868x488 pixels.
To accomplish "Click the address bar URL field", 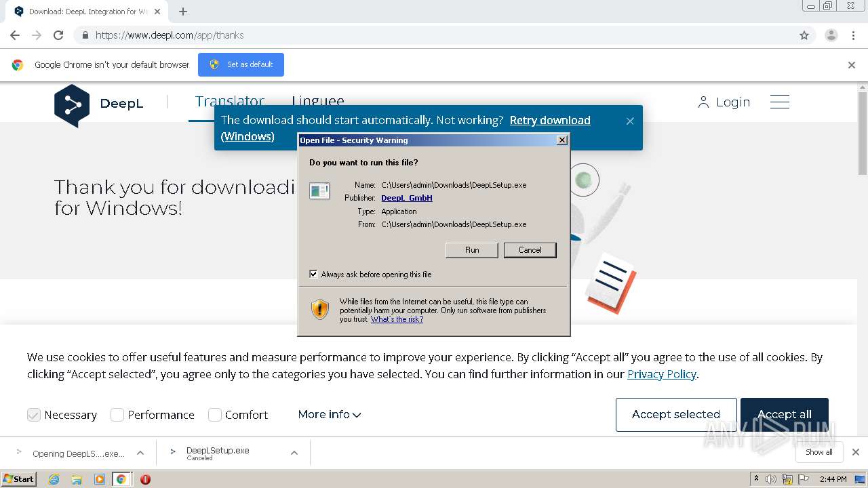I will [x=434, y=35].
